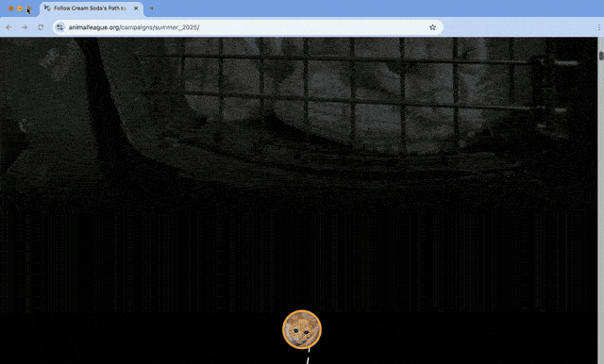View site information icon in address bar

59,27
